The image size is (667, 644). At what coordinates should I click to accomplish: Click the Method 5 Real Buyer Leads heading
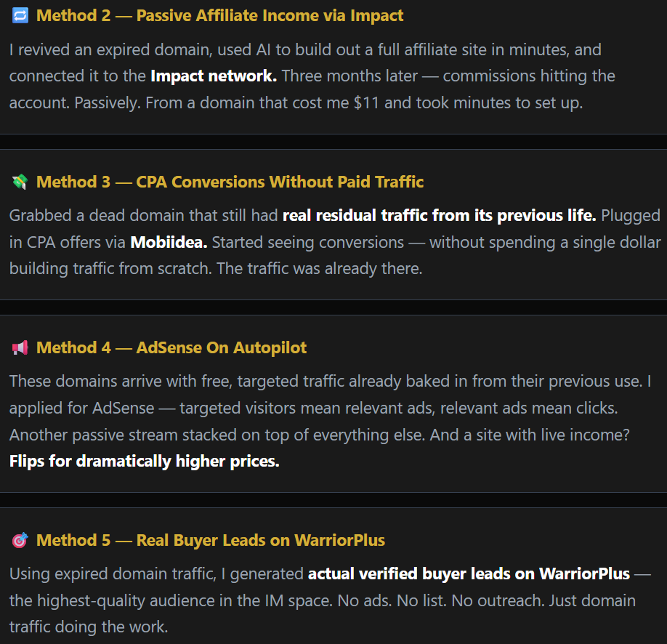coord(211,541)
